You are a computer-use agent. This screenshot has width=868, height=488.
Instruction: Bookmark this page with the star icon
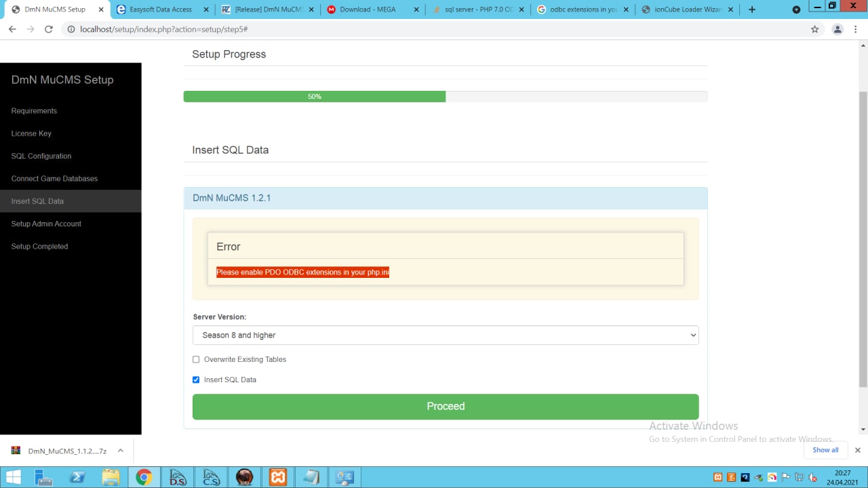[x=815, y=29]
